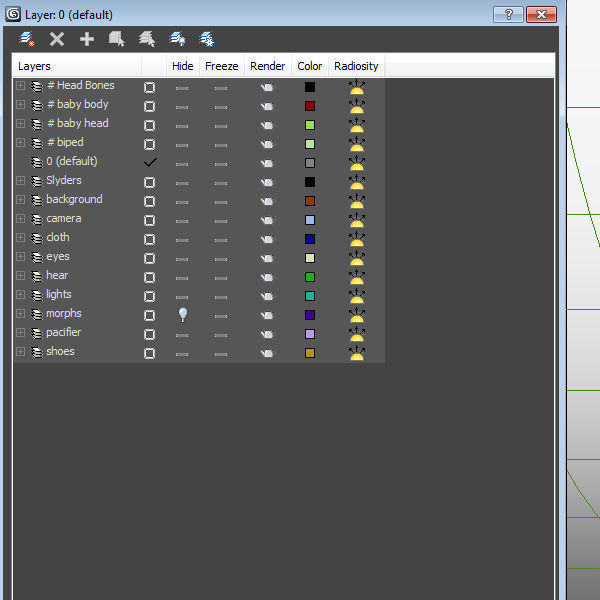Click layer stack icon beside shoes
Viewport: 600px width, 600px height.
point(37,352)
